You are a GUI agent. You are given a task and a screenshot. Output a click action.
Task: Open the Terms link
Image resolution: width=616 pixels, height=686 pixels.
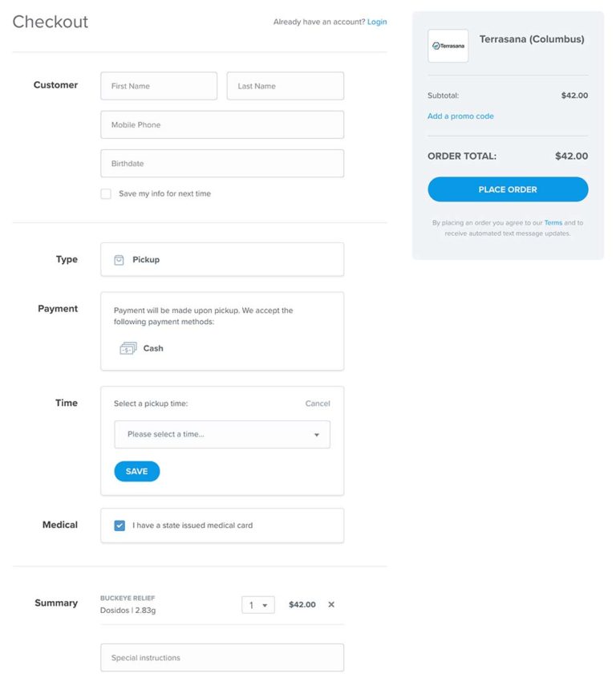[553, 223]
